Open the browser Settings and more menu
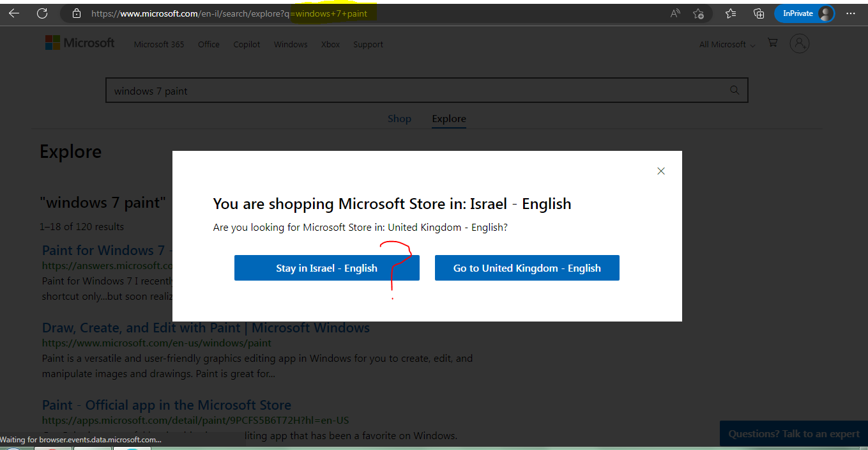Viewport: 868px width, 450px height. tap(851, 13)
